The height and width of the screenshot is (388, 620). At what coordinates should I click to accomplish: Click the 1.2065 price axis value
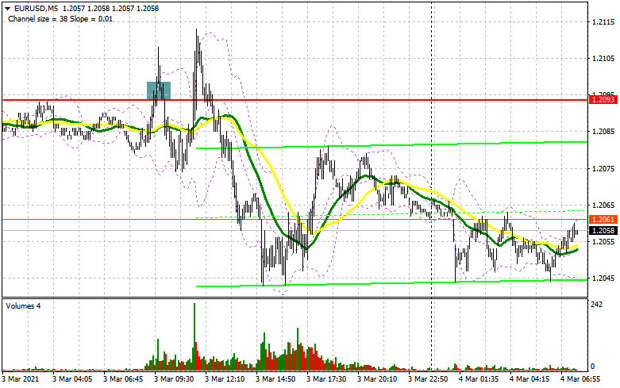(603, 205)
